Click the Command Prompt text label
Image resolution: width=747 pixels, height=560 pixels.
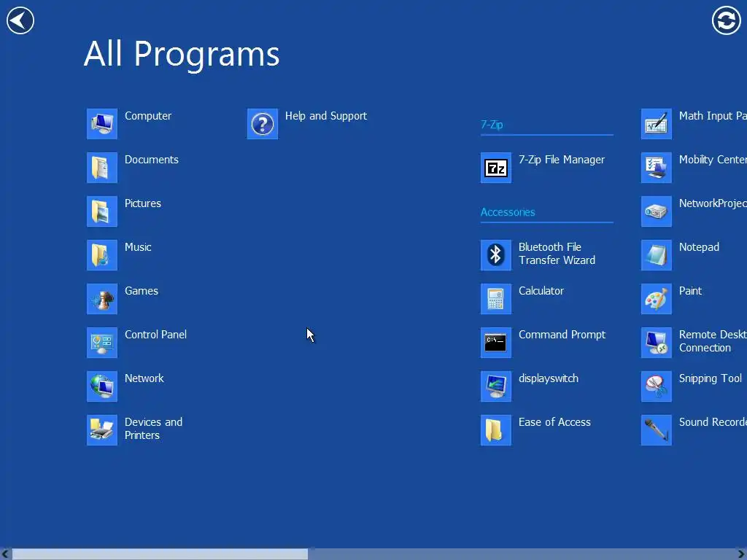(562, 335)
